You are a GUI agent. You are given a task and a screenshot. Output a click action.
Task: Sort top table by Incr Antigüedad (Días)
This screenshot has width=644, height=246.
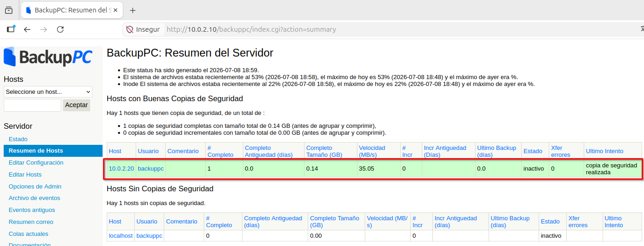(x=445, y=151)
